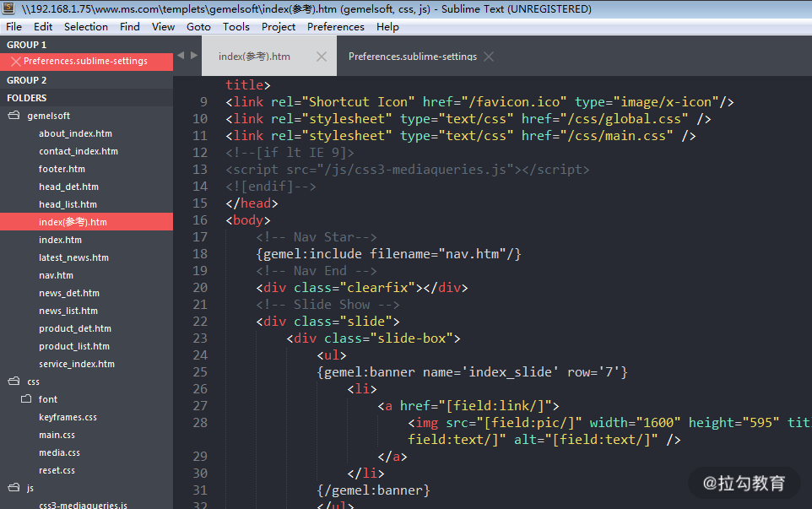This screenshot has height=509, width=812.
Task: Click the Slide Show comment on line 21
Action: (328, 305)
